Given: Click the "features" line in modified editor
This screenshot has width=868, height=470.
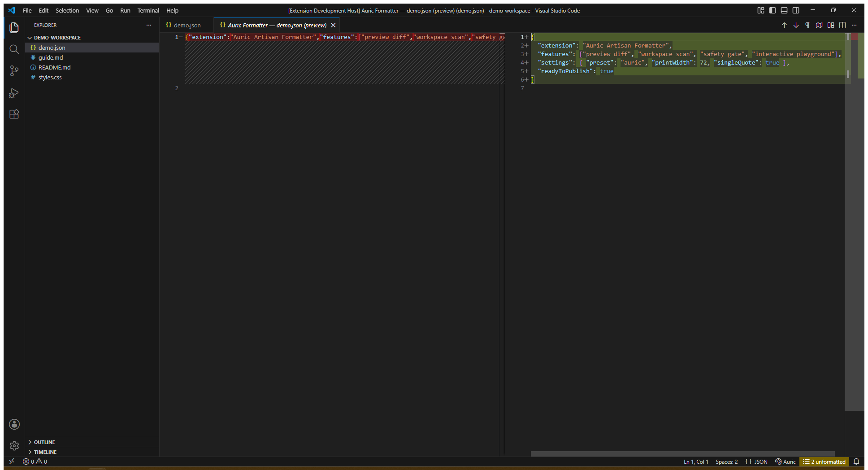Looking at the screenshot, I should 690,54.
